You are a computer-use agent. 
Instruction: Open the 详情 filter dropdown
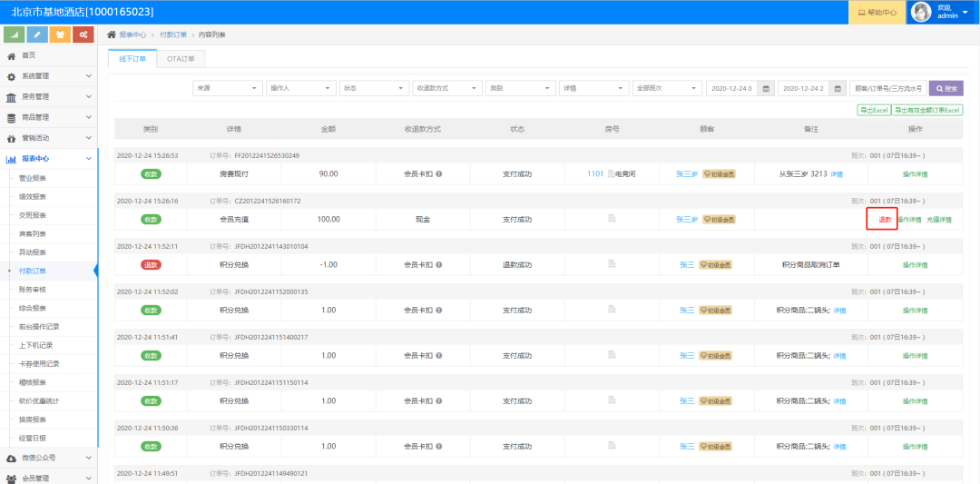coord(593,88)
